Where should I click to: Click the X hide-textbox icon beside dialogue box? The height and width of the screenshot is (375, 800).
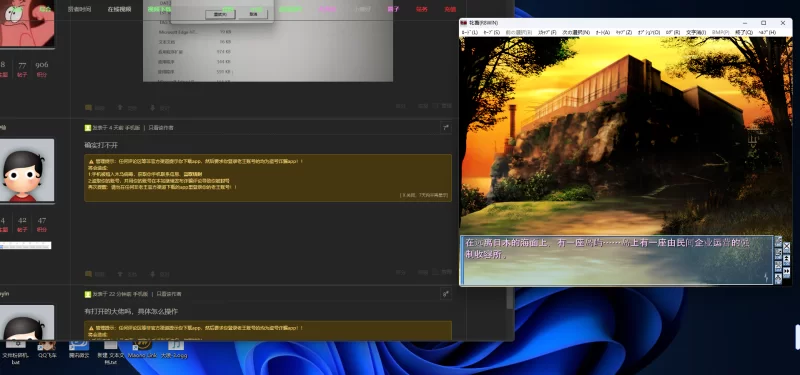(786, 247)
